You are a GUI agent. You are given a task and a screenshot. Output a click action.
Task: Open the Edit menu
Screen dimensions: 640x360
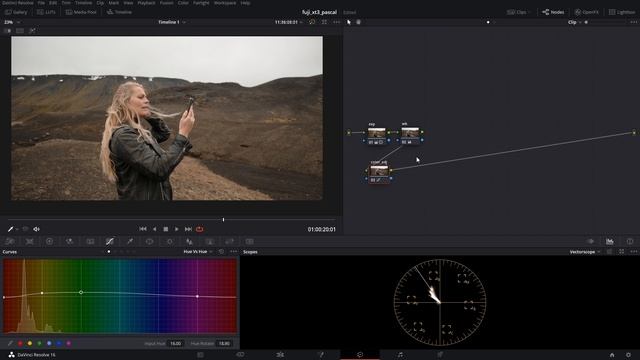coord(53,3)
